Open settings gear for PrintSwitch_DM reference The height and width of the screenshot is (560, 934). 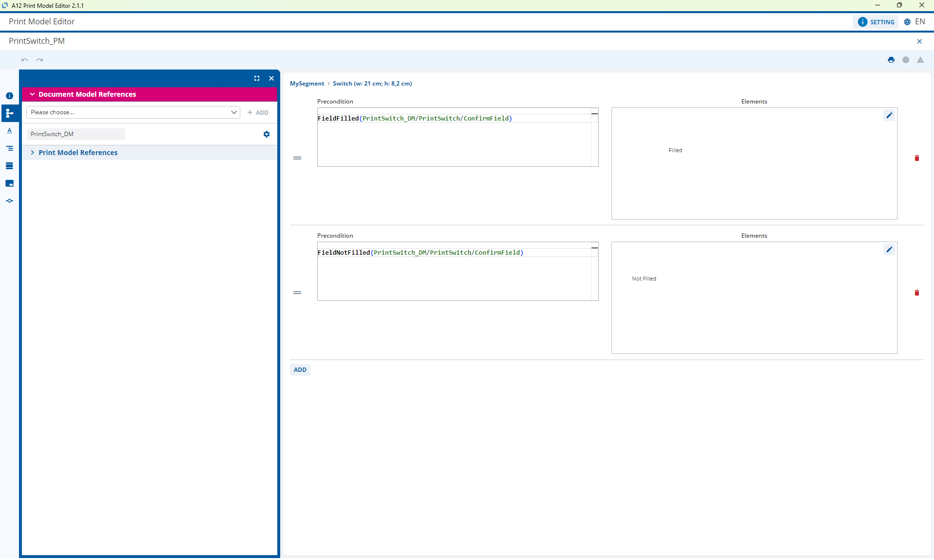[x=267, y=134]
